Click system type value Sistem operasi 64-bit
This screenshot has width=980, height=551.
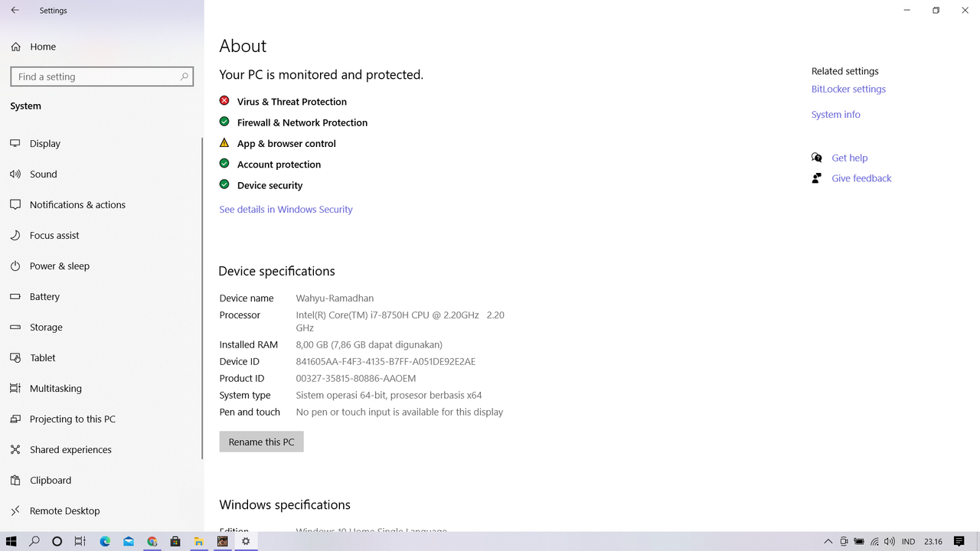[x=389, y=396]
